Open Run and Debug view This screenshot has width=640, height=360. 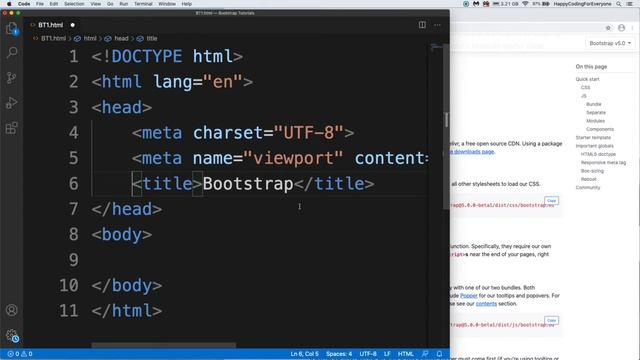(x=12, y=103)
